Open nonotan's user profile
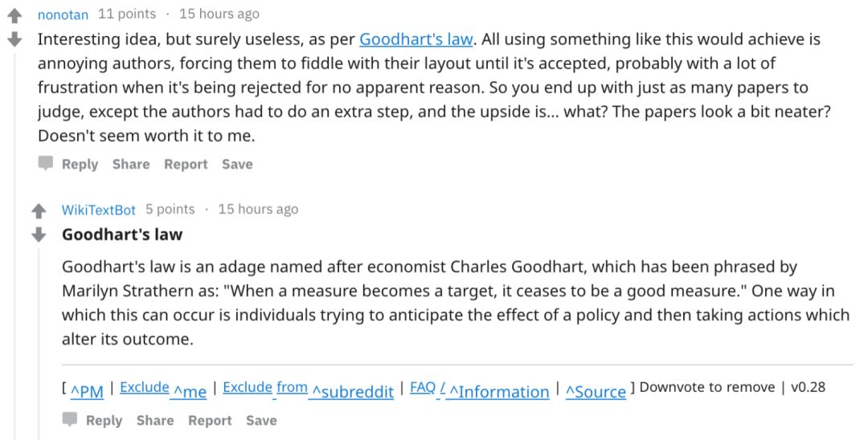868x440 pixels. coord(63,14)
